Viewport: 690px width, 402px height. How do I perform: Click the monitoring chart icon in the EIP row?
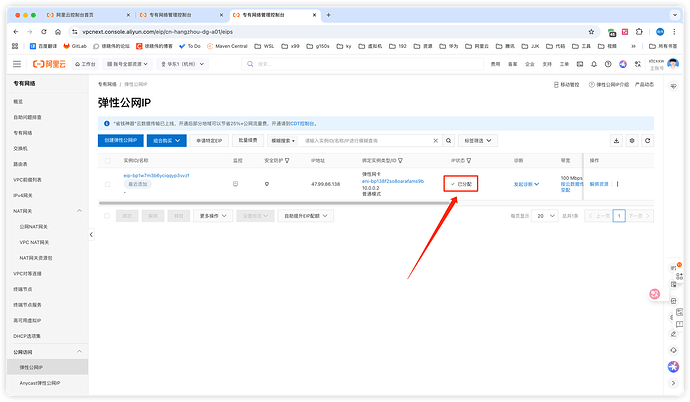pyautogui.click(x=235, y=184)
